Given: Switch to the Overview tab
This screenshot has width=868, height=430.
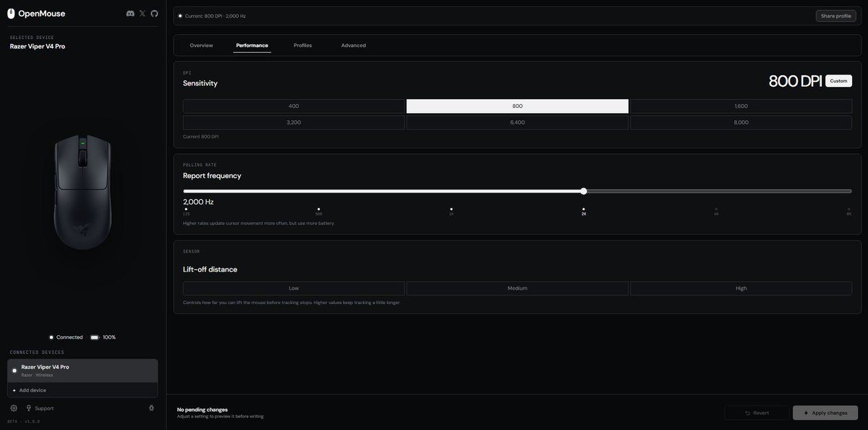Looking at the screenshot, I should click(x=201, y=45).
